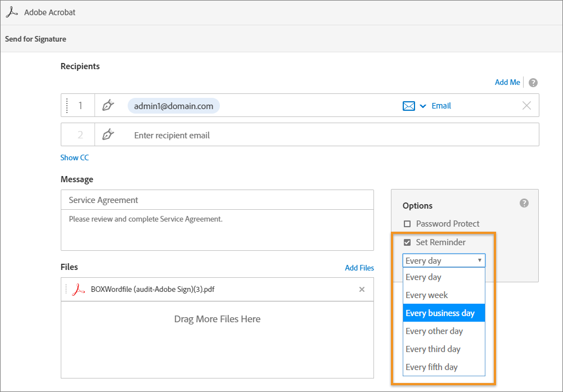
Task: Remove recipient admin1@domain.com
Action: (x=526, y=105)
